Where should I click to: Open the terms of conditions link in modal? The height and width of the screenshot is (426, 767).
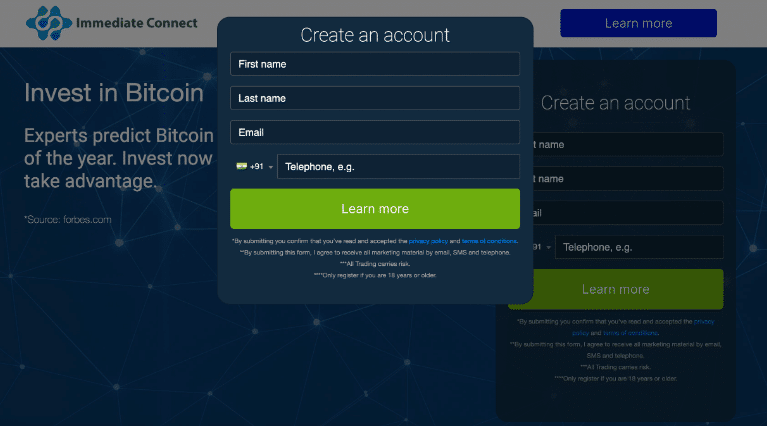coord(489,241)
